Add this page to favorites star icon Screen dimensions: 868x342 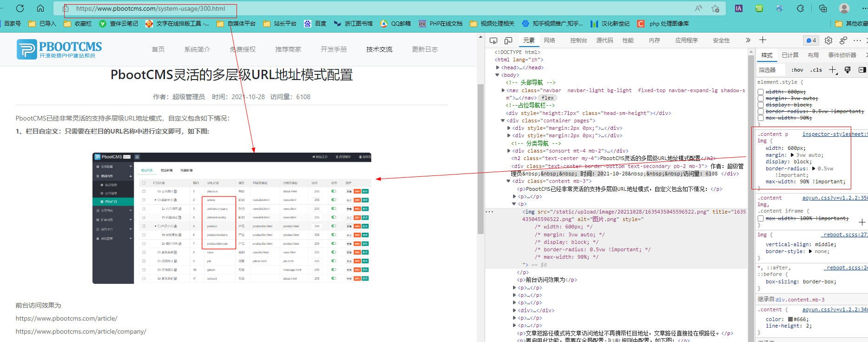(716, 8)
